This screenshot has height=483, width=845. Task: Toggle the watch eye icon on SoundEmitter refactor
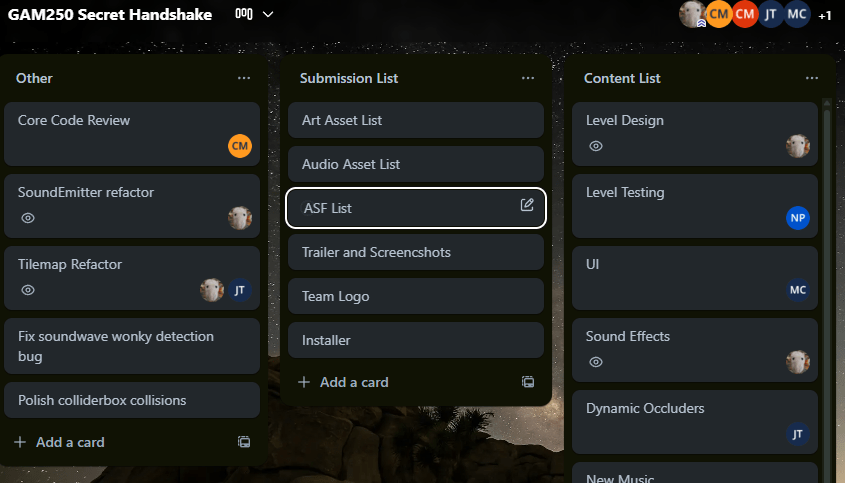pyautogui.click(x=28, y=218)
